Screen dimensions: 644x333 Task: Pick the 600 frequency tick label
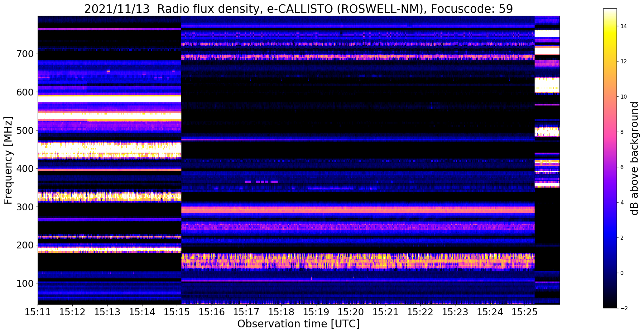pos(24,92)
